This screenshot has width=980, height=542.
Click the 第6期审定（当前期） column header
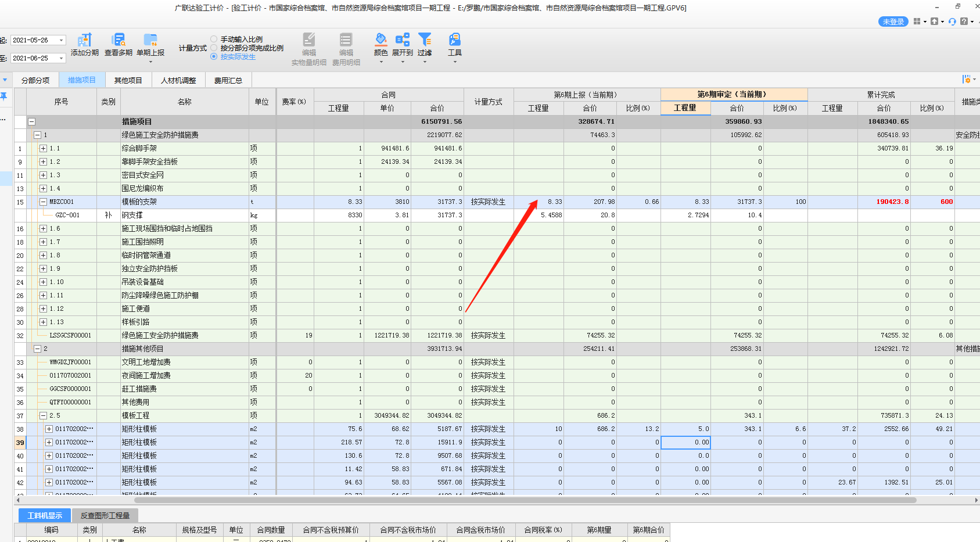point(734,94)
